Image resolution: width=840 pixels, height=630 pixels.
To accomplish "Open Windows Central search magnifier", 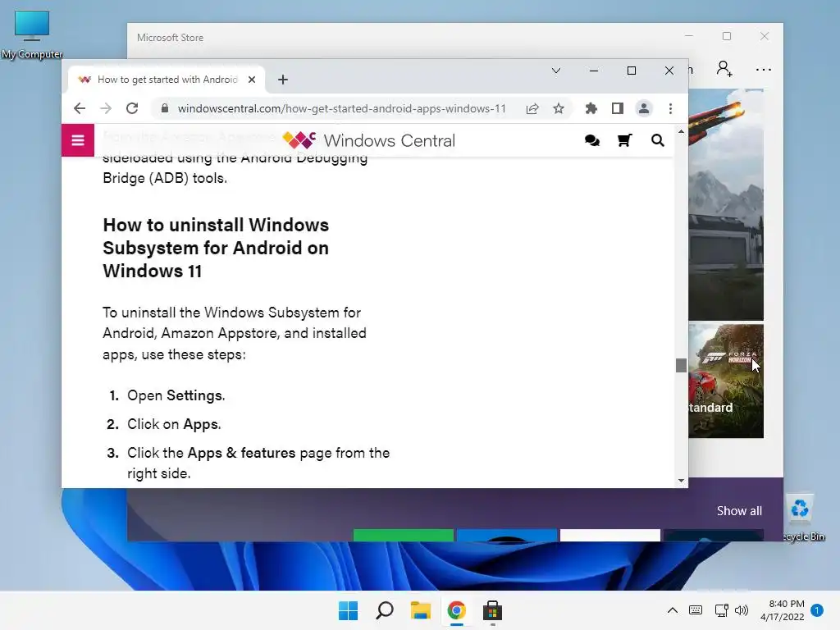I will click(x=657, y=140).
